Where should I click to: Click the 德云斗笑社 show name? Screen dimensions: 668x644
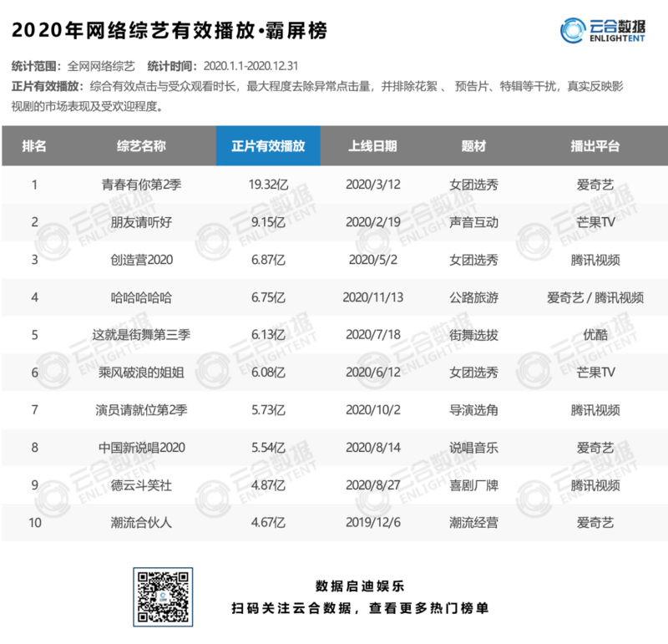tap(141, 485)
